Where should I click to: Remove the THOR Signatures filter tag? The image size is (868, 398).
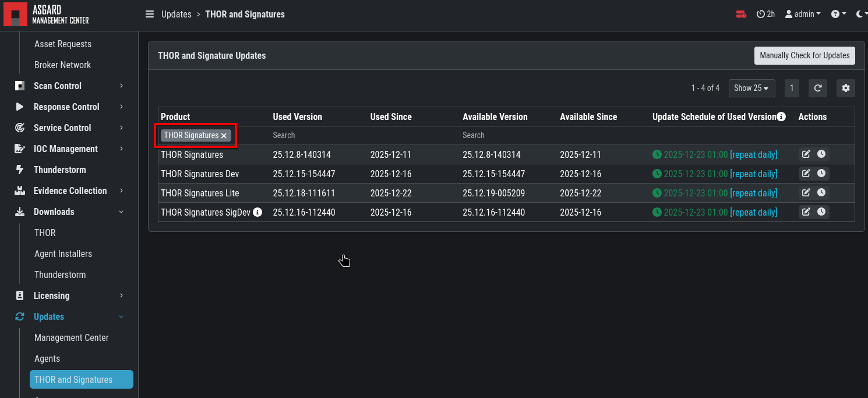(x=224, y=135)
